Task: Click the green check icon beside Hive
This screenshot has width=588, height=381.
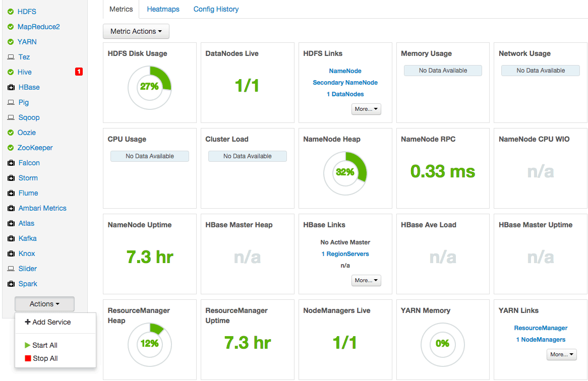Action: coord(11,72)
